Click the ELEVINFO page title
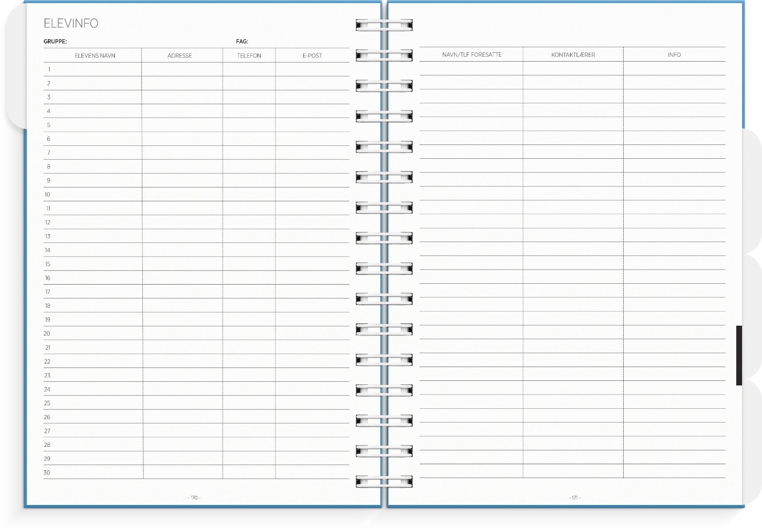The height and width of the screenshot is (532, 762). 71,23
